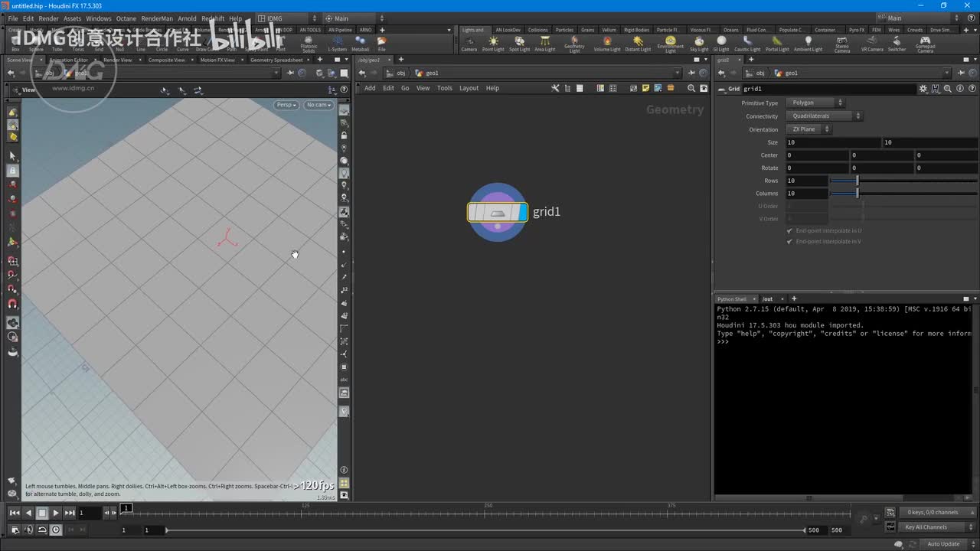Screen dimensions: 980x551
Task: Open the Persp viewport camera dropdown
Action: [x=286, y=105]
